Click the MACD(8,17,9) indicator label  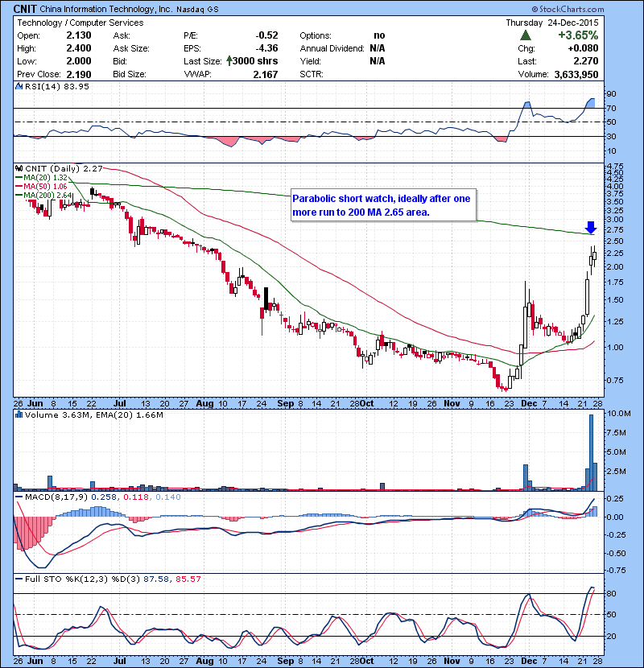tap(56, 497)
